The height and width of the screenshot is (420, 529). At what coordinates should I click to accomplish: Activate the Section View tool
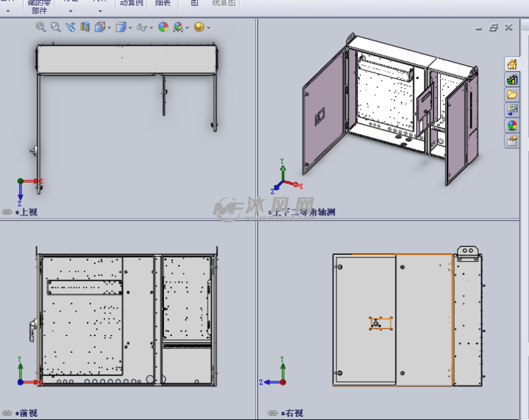[x=85, y=27]
